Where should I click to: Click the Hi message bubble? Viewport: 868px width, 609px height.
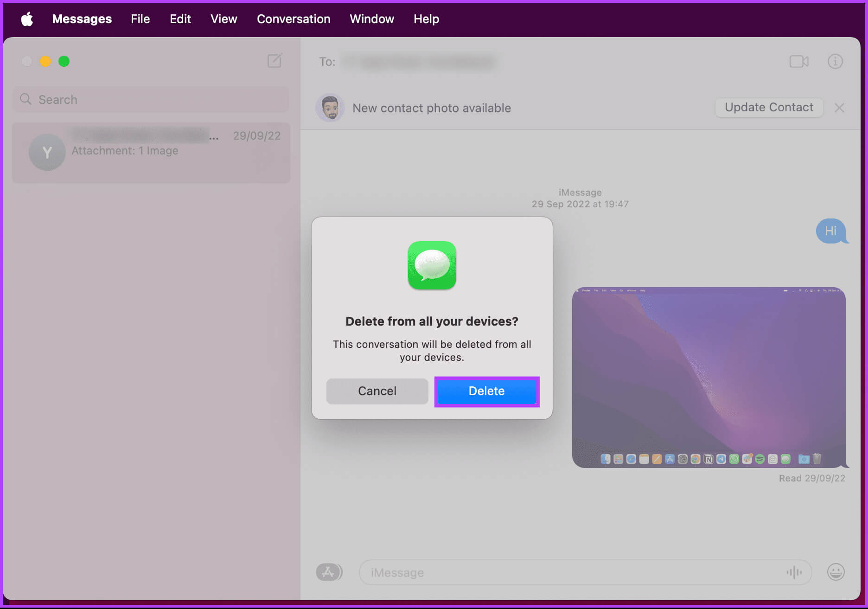(x=832, y=231)
